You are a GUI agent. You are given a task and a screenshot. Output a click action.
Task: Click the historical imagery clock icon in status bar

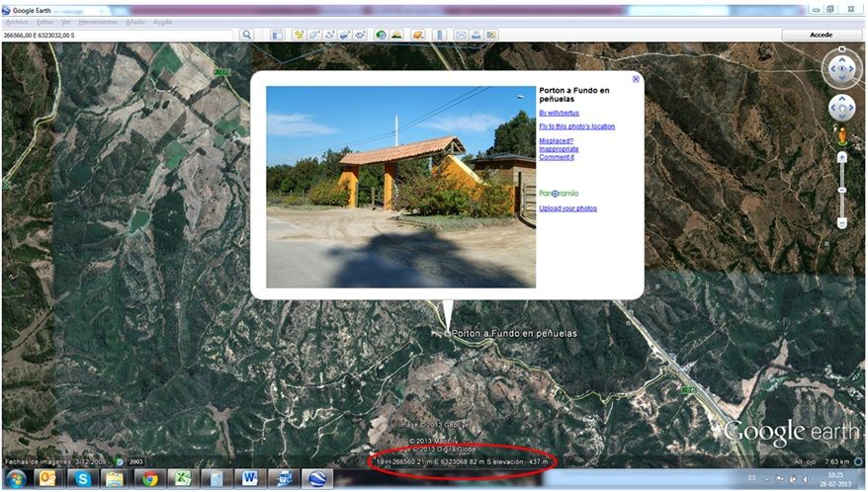(119, 461)
